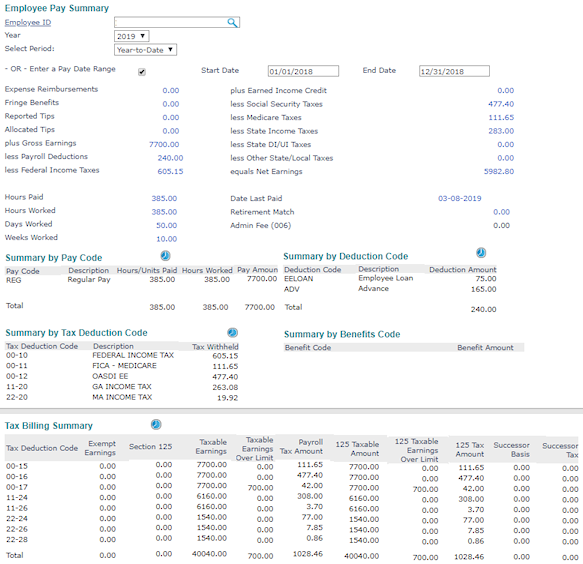This screenshot has height=564, width=583.
Task: Open the round icon beside Tax Billing Summary
Action: point(156,425)
